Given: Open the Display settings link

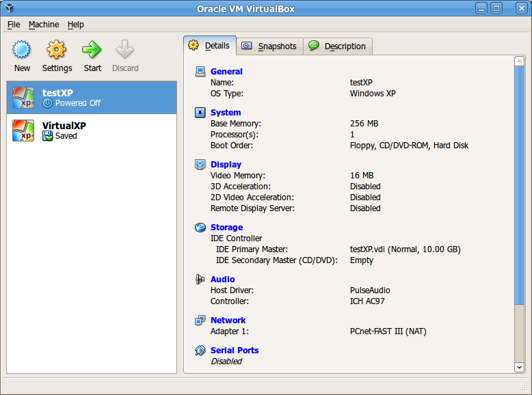Looking at the screenshot, I should pos(226,165).
